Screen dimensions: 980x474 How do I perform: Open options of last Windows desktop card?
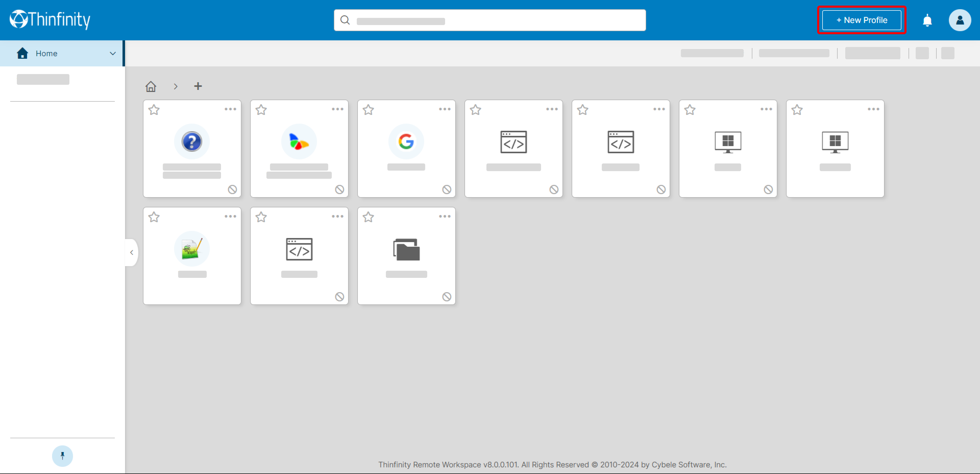coord(874,109)
